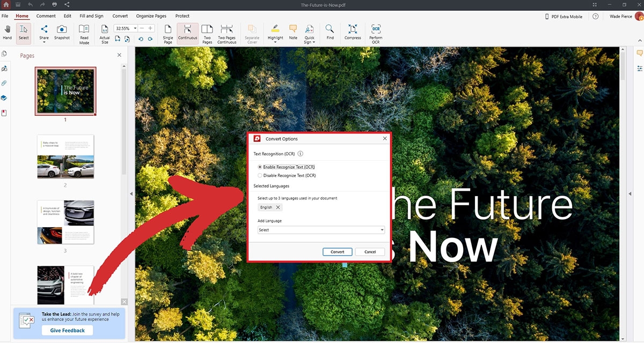The width and height of the screenshot is (644, 343).
Task: Click the Save icon in title bar
Action: (x=18, y=4)
